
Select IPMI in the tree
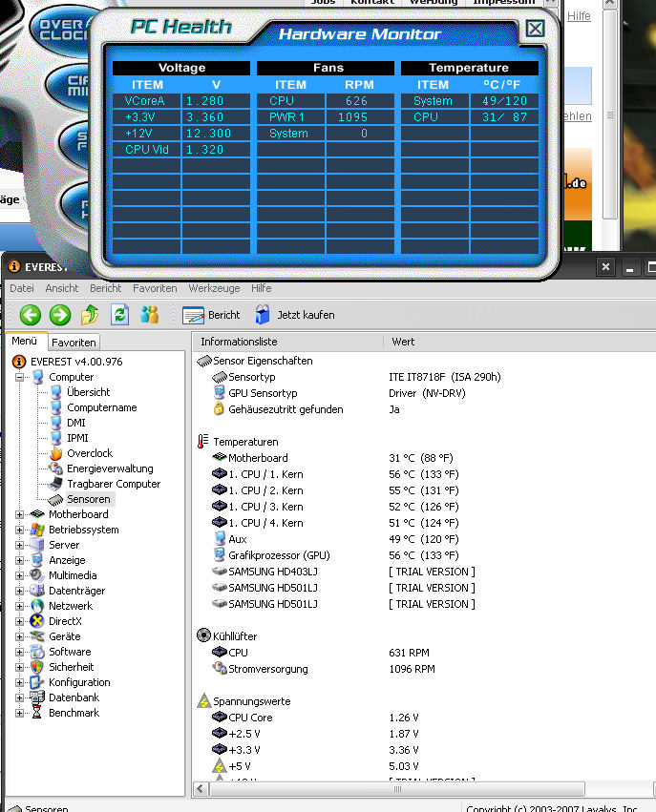pos(77,438)
